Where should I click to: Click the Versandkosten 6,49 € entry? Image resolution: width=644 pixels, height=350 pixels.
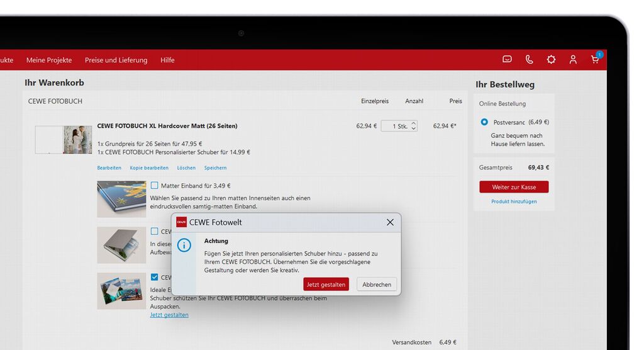point(424,342)
